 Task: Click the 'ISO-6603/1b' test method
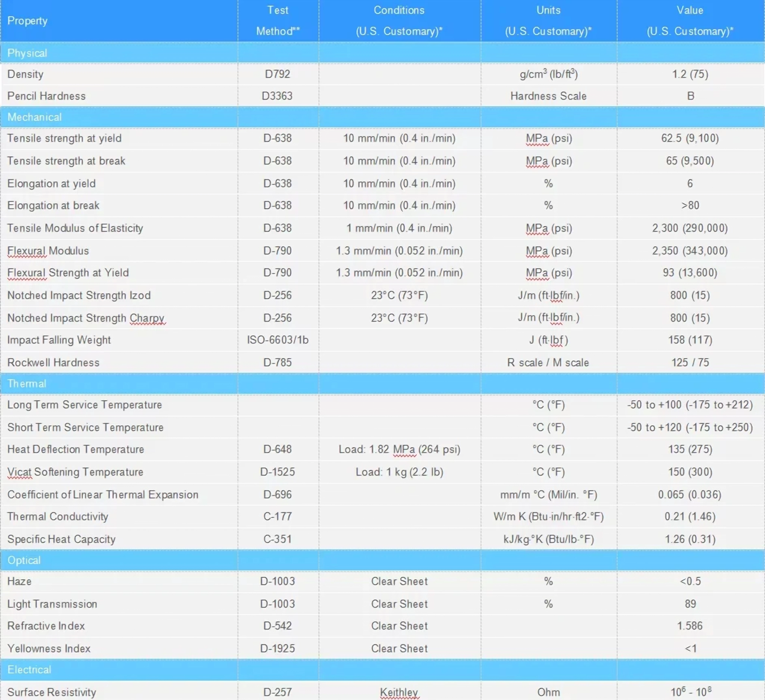coord(278,340)
